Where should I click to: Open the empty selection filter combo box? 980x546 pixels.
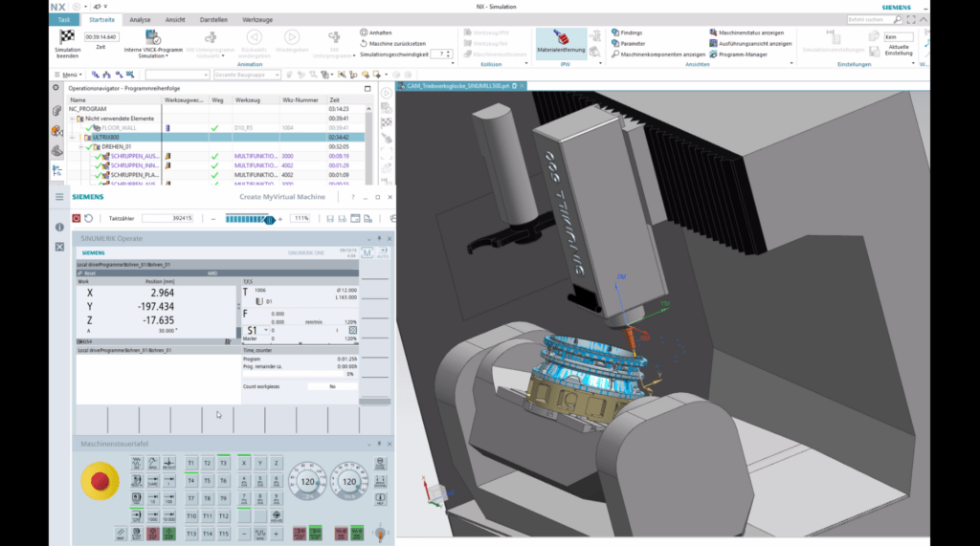[177, 75]
